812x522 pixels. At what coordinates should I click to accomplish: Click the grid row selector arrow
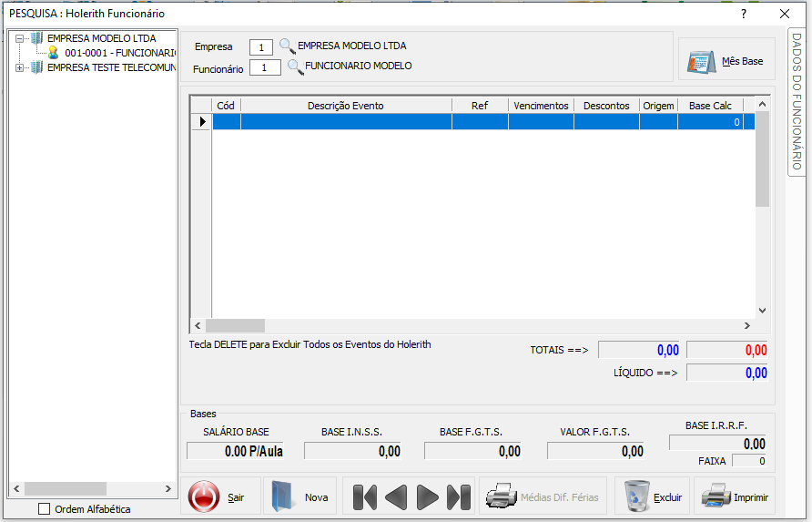202,122
